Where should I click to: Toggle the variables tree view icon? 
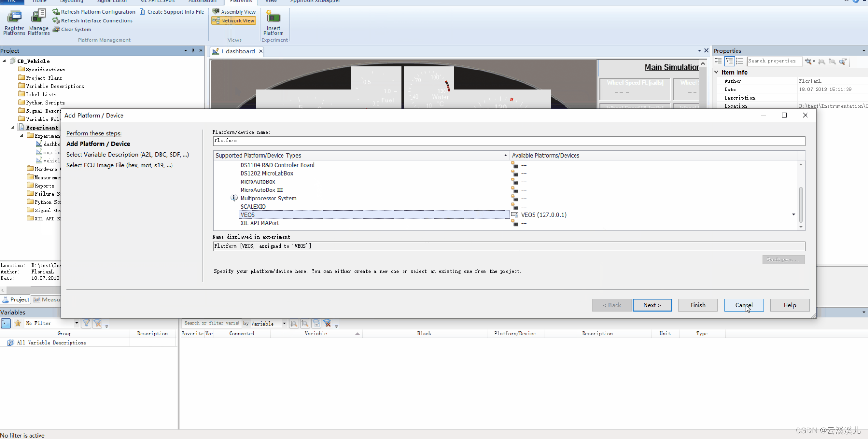(6, 323)
